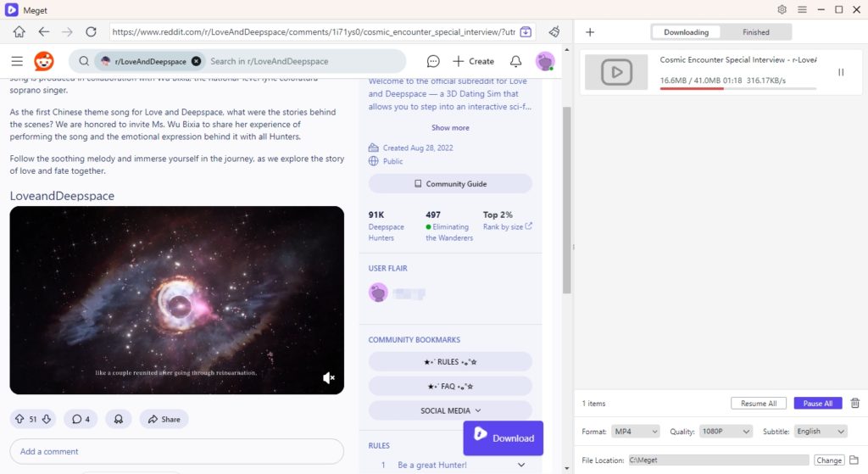Click the red download progress bar
The height and width of the screenshot is (474, 868).
(737, 88)
